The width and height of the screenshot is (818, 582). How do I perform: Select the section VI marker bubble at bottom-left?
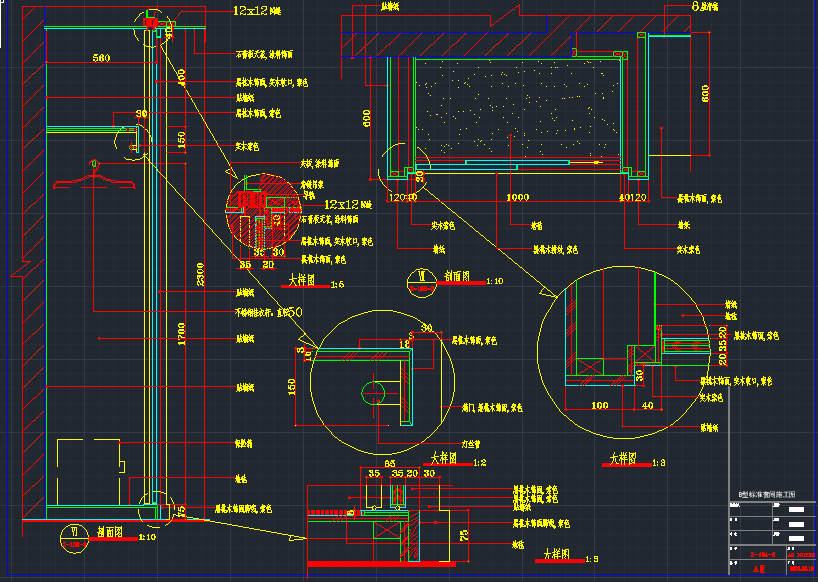[72, 535]
